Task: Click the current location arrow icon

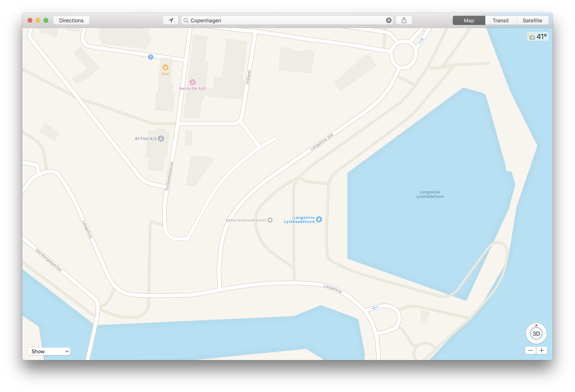Action: tap(171, 20)
